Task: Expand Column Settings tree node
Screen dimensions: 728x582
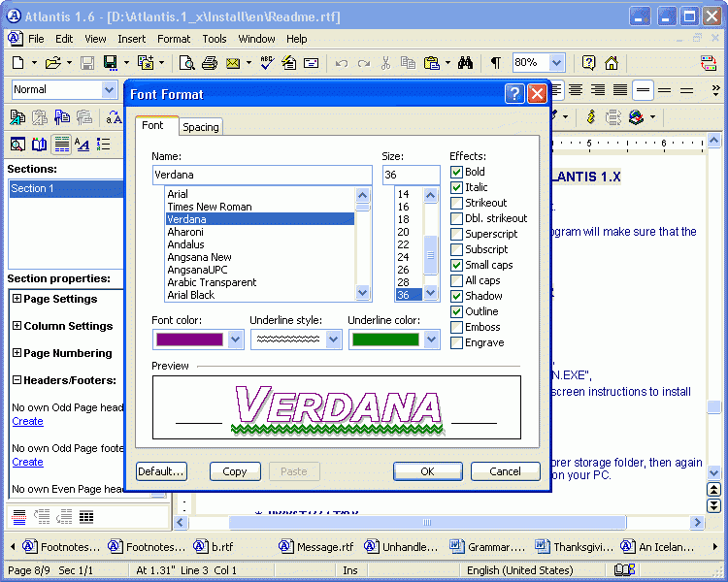Action: pyautogui.click(x=17, y=326)
